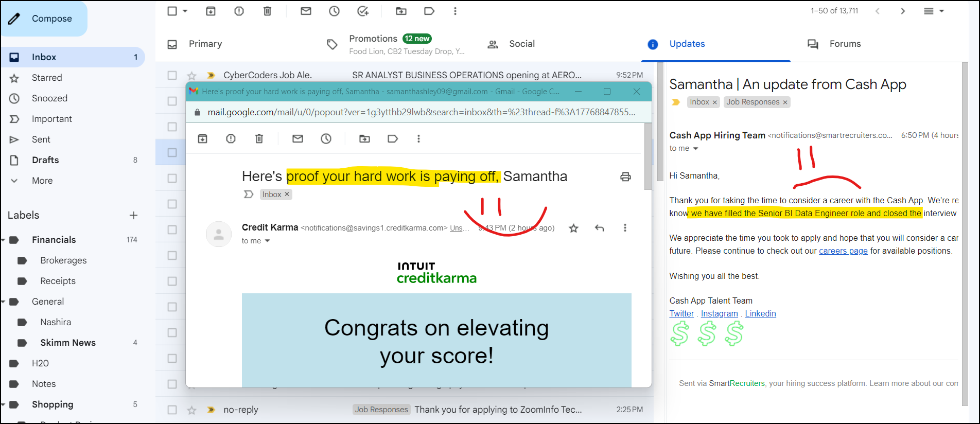Viewport: 980px width, 424px height.
Task: Add to Tasks icon in main toolbar
Action: pos(363,11)
